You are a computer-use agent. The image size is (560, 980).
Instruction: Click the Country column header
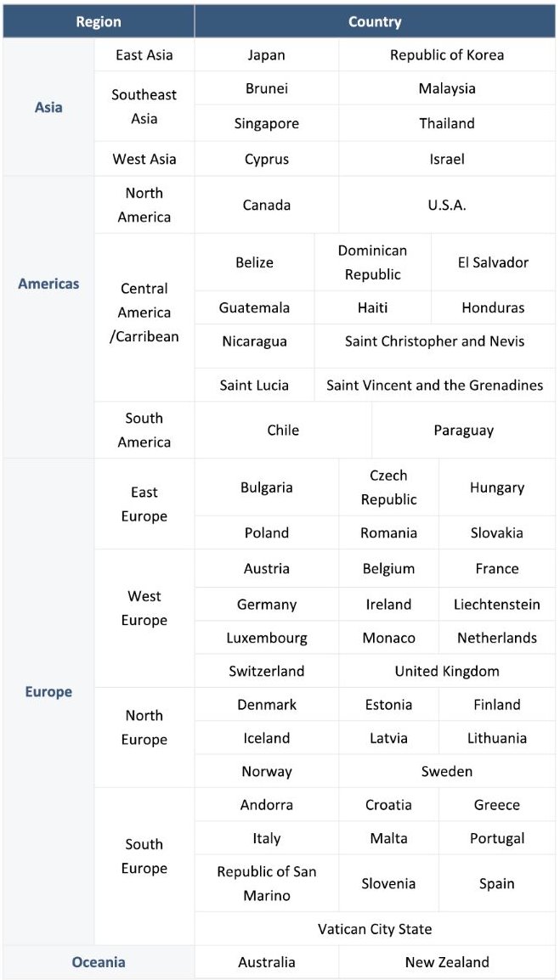[375, 22]
